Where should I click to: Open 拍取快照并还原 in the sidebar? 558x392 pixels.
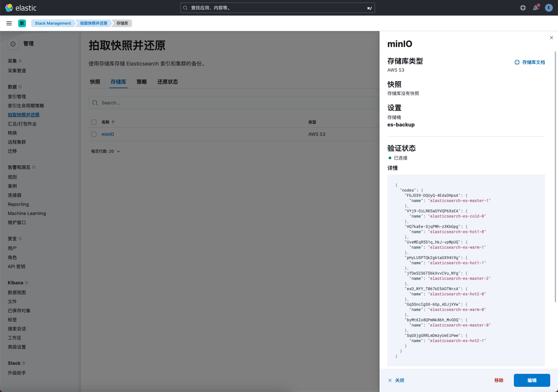pyautogui.click(x=24, y=115)
